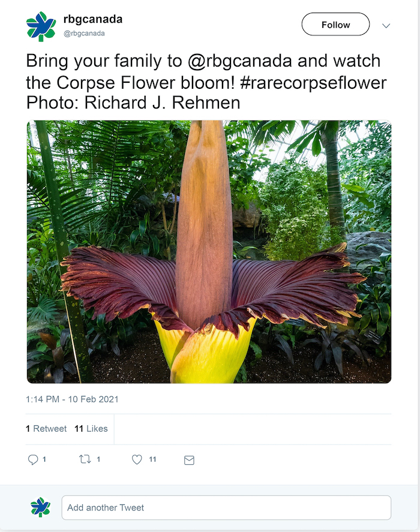Screen dimensions: 420x532
Task: Like the tweet with the heart icon
Action: [137, 460]
